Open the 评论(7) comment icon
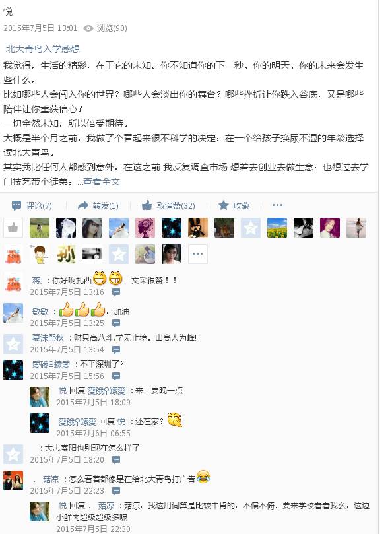The height and width of the screenshot is (534, 392). tap(31, 205)
